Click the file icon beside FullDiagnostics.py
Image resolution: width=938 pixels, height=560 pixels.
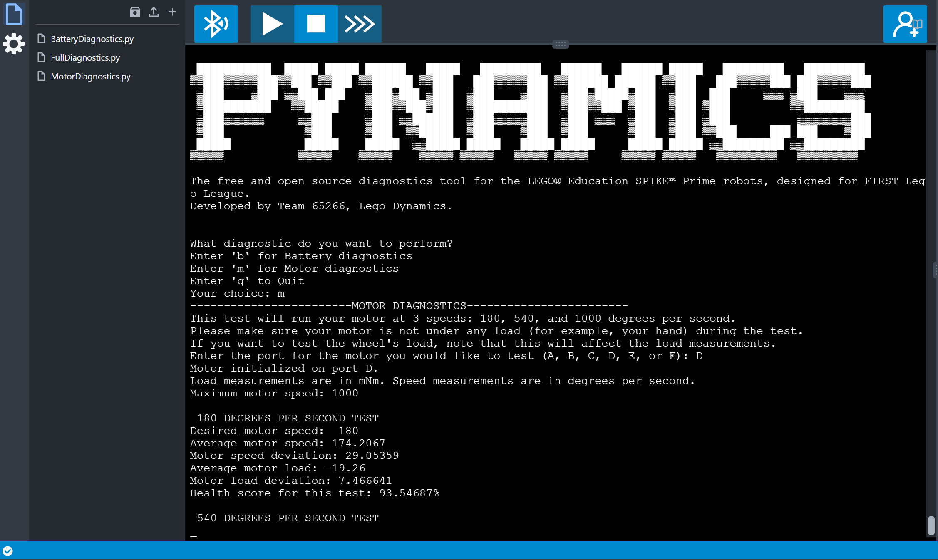(x=41, y=57)
